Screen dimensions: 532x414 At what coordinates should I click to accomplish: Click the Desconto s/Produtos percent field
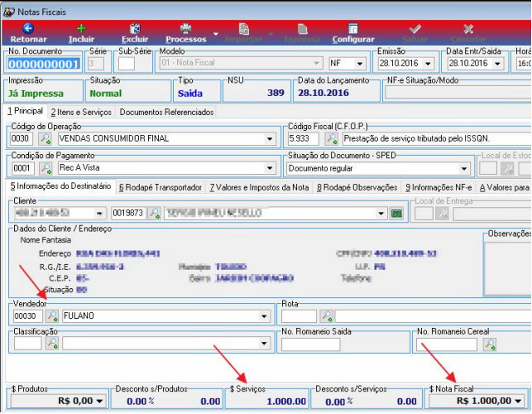140,402
